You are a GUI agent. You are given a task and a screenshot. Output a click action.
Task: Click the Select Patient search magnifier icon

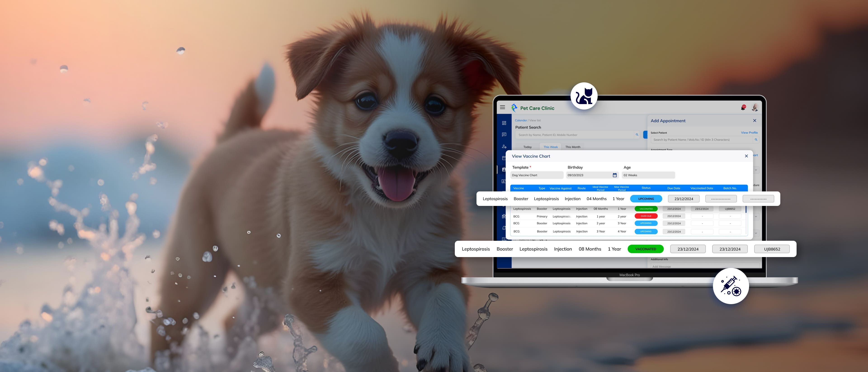[756, 140]
